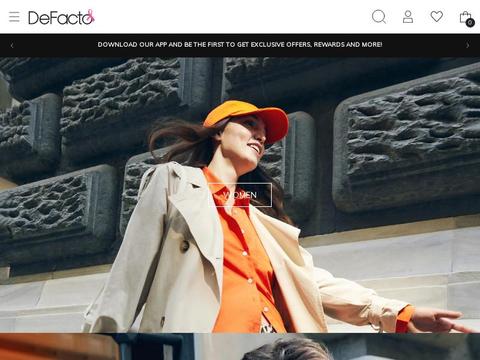Open the search magnifier icon

[x=379, y=17]
